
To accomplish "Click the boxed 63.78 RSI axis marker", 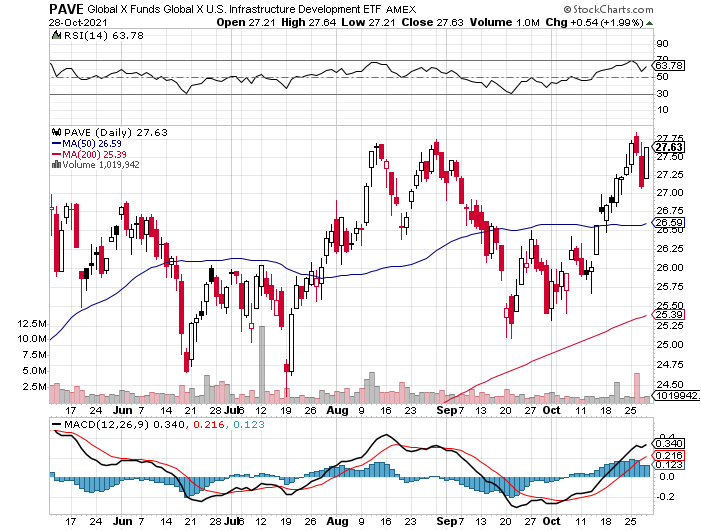I will pyautogui.click(x=668, y=65).
